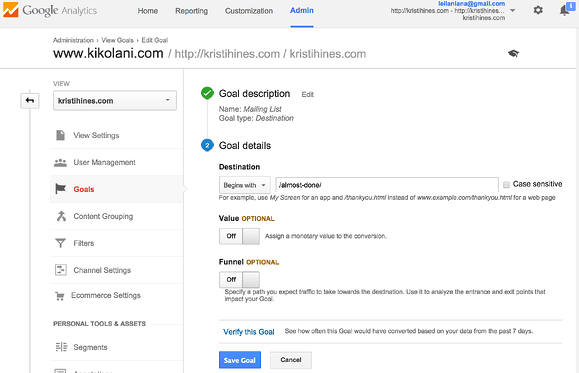The height and width of the screenshot is (373, 579).
Task: Click the Ecommerce Settings cart icon
Action: (59, 296)
